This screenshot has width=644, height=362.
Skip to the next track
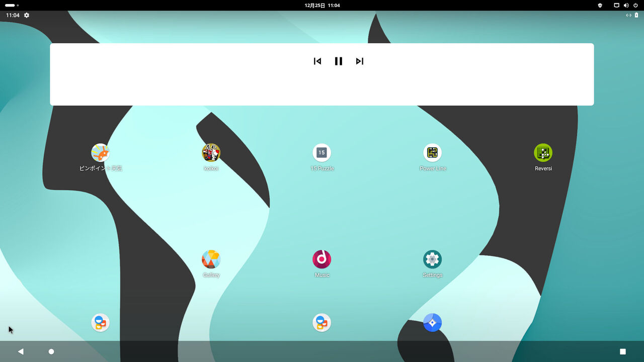click(359, 61)
